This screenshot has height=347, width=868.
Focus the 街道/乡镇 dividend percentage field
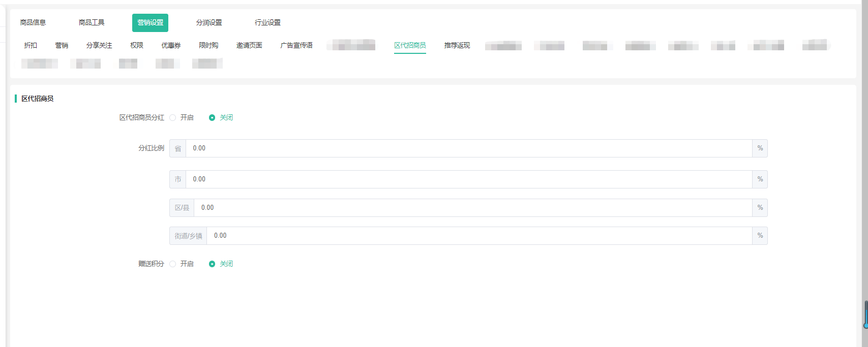(x=478, y=236)
